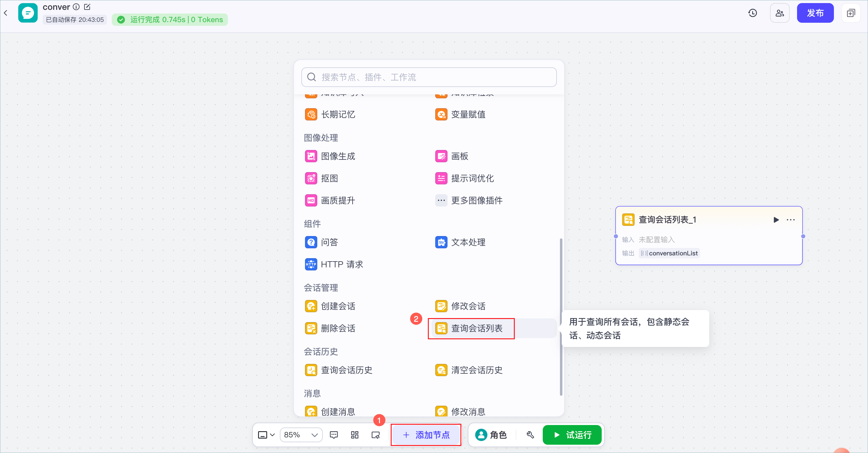Click the 角色 role button
The height and width of the screenshot is (453, 868).
tap(491, 435)
